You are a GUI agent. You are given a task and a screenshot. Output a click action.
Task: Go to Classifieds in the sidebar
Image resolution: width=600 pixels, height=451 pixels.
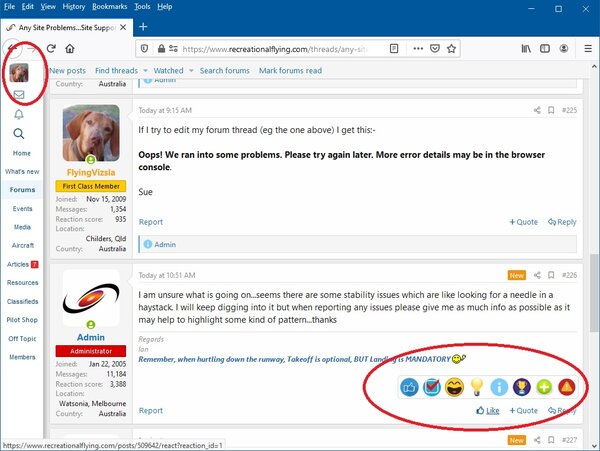click(21, 300)
